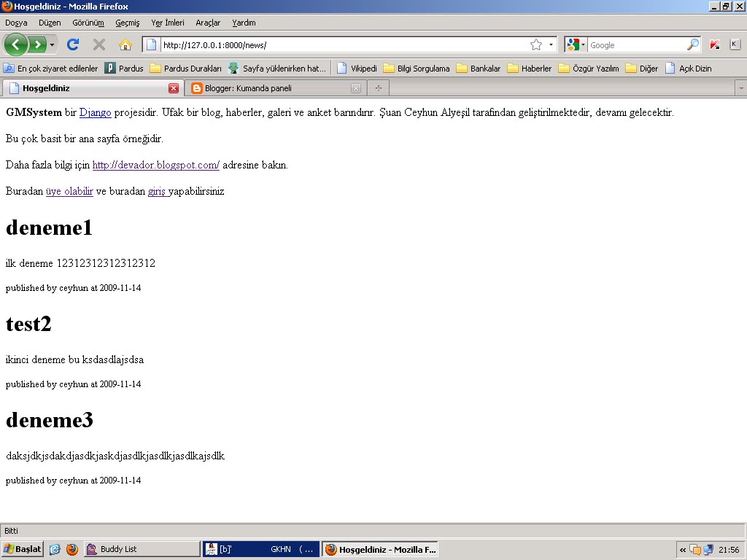Click the 'giriş' login link
Viewport: 747px width, 560px height.
157,191
